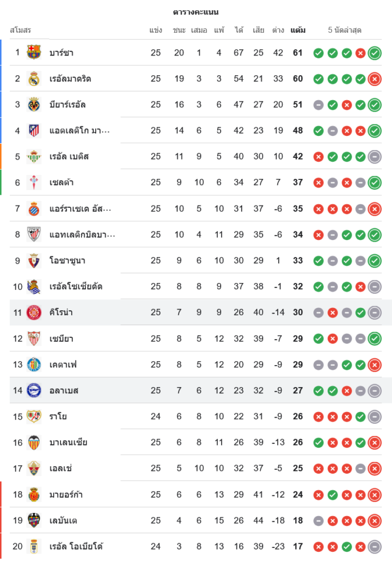
Task: Click the Celta Vigo crest icon
Action: (34, 182)
